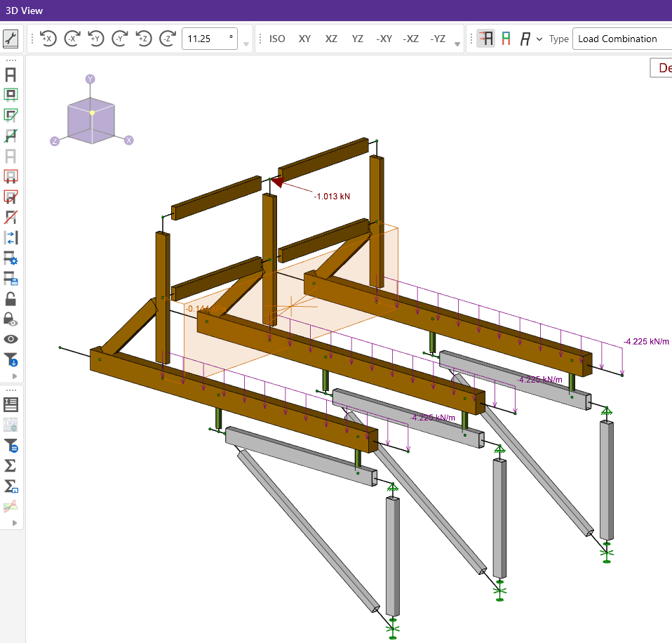
Task: Click the filter icon with blue arrow
Action: [x=11, y=360]
